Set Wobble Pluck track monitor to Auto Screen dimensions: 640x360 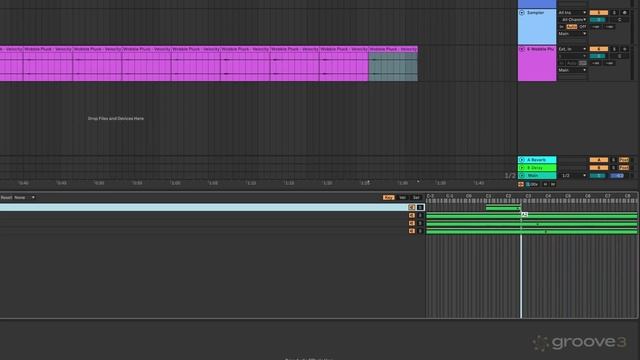click(x=572, y=63)
